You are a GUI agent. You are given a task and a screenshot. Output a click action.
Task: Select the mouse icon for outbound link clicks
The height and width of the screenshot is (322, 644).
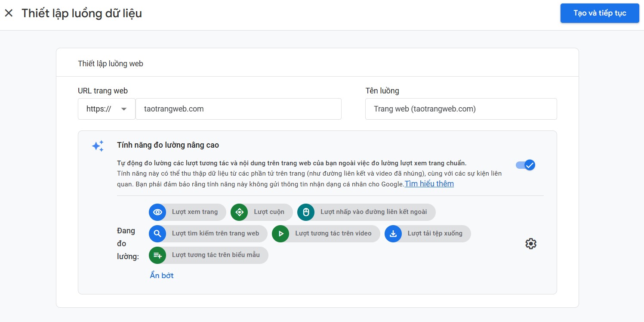pyautogui.click(x=305, y=212)
